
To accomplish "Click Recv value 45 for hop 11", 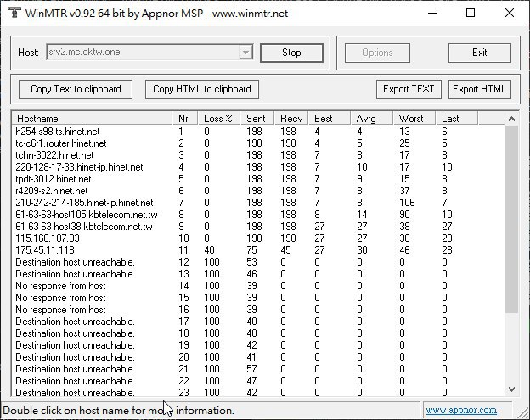I will (x=285, y=250).
